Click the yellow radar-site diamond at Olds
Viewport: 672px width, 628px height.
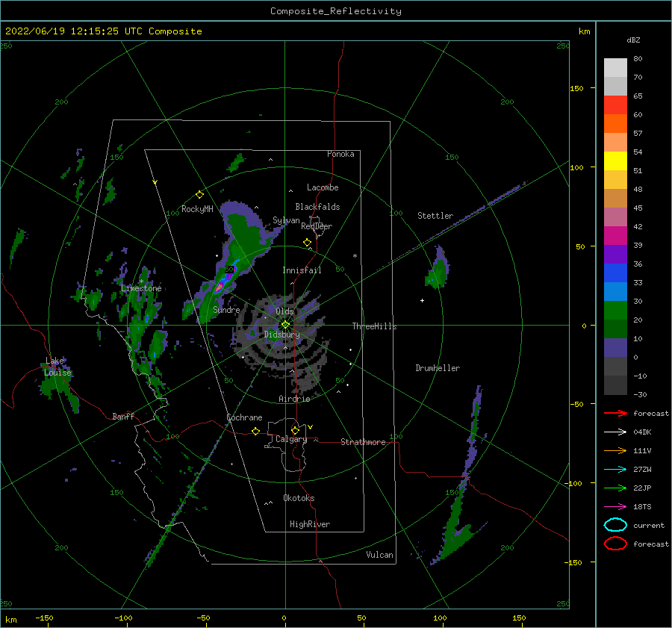pyautogui.click(x=285, y=325)
